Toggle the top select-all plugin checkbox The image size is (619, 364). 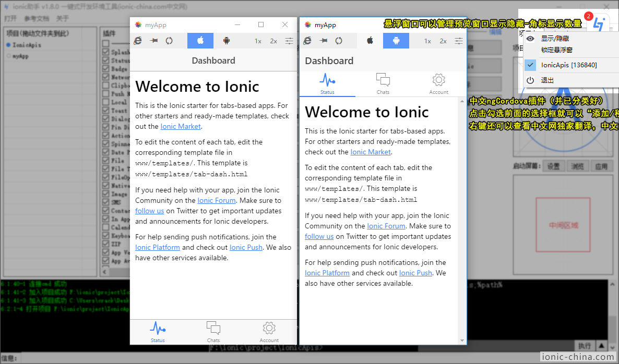coord(106,43)
